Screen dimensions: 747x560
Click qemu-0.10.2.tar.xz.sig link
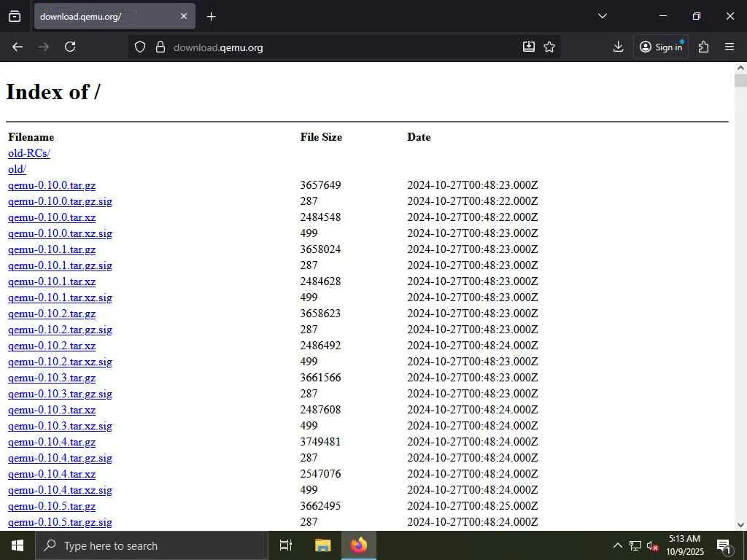pyautogui.click(x=60, y=362)
